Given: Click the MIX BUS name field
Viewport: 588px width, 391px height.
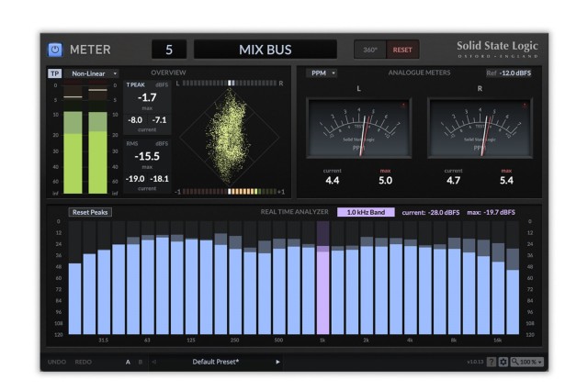Looking at the screenshot, I should tap(265, 50).
